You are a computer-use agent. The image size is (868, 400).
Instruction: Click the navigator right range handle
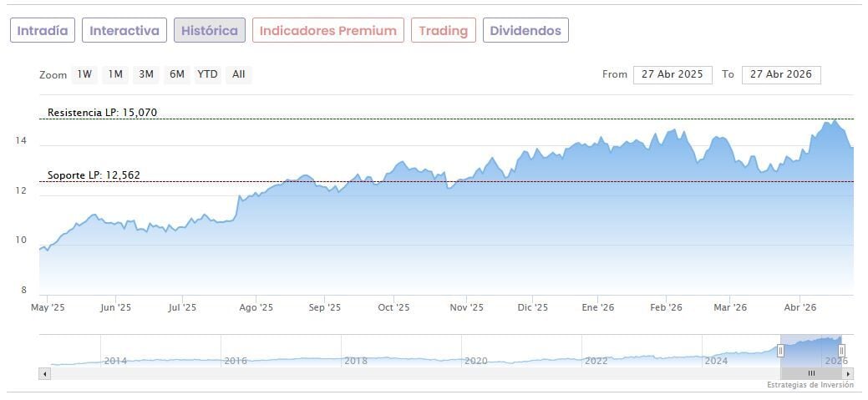(x=841, y=351)
